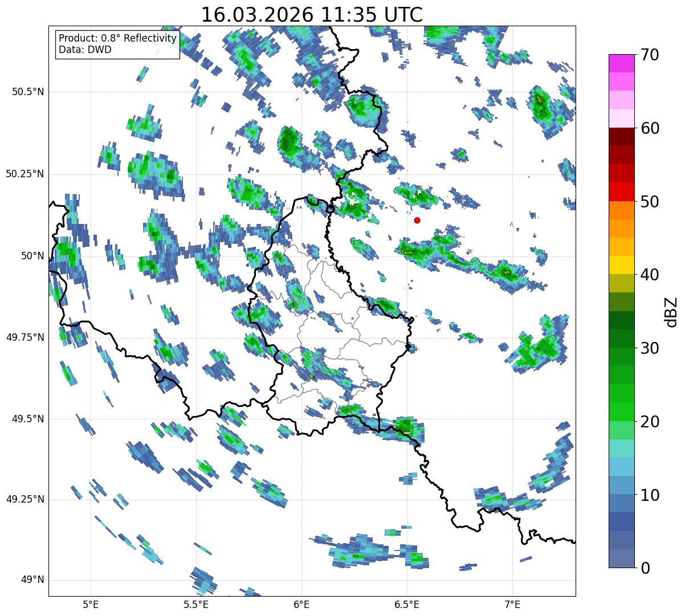Click the 50.5°N latitude label
The image size is (685, 616).
coord(27,92)
